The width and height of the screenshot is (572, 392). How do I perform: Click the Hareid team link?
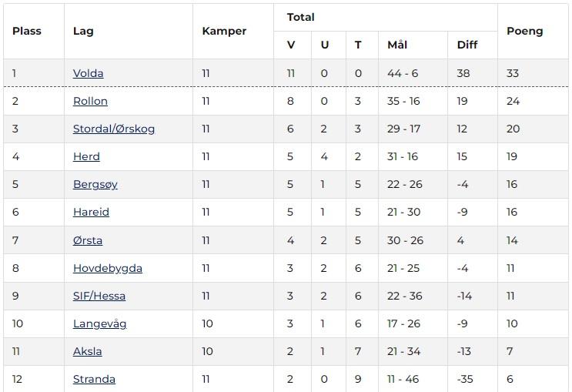pyautogui.click(x=91, y=212)
